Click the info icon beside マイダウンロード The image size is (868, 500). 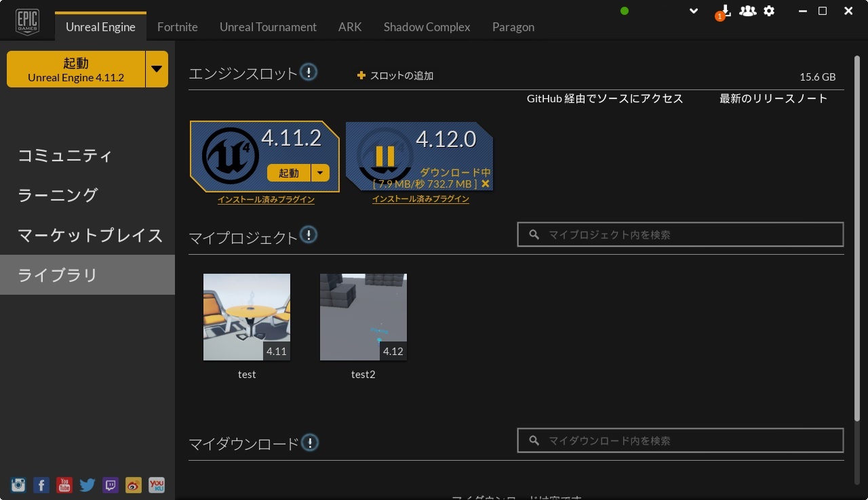pos(310,443)
